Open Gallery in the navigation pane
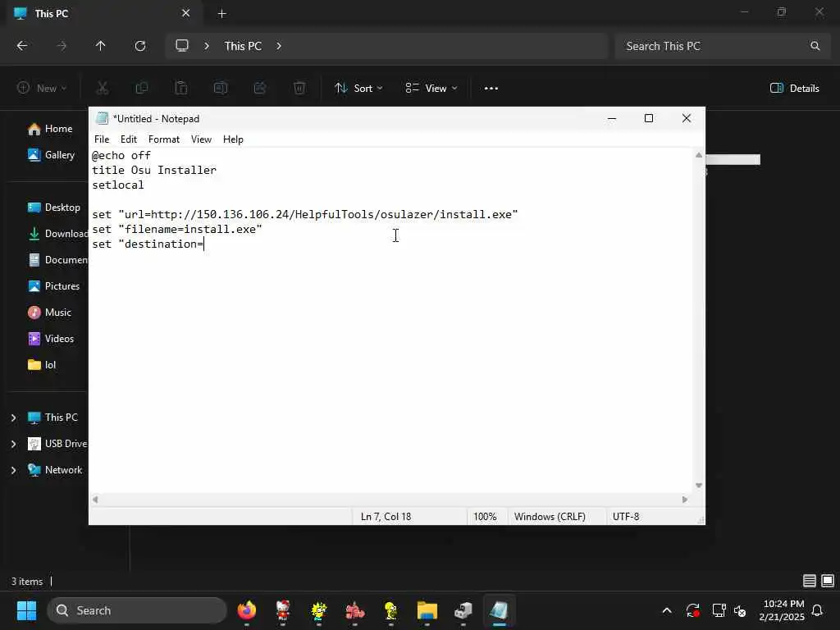 click(52, 155)
